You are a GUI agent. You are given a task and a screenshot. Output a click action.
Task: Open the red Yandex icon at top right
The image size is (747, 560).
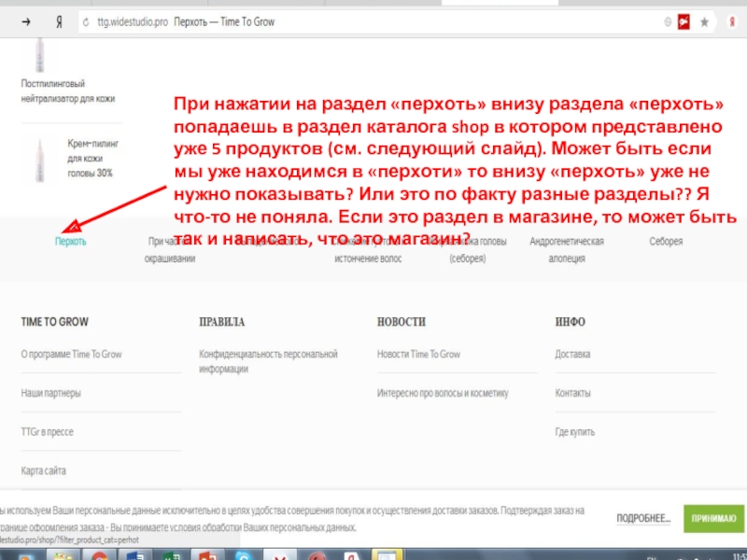pos(732,21)
